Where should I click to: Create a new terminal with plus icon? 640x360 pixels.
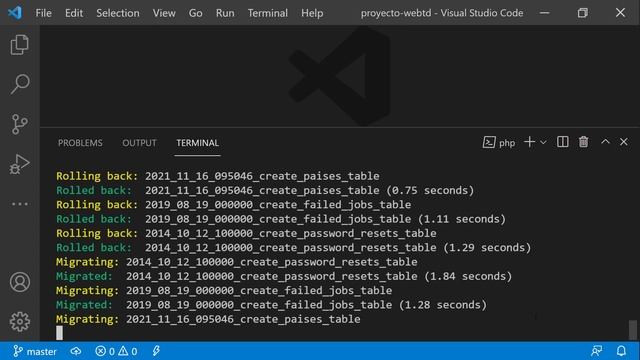(x=529, y=142)
